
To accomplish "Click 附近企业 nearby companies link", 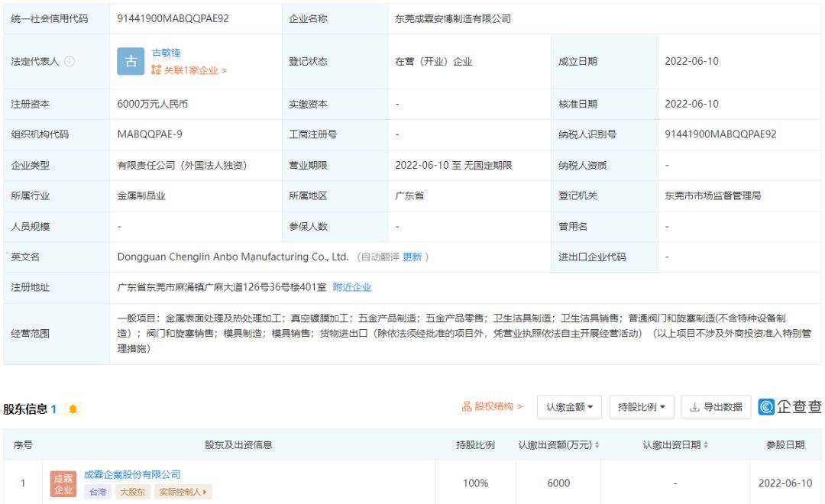I will pyautogui.click(x=352, y=287).
